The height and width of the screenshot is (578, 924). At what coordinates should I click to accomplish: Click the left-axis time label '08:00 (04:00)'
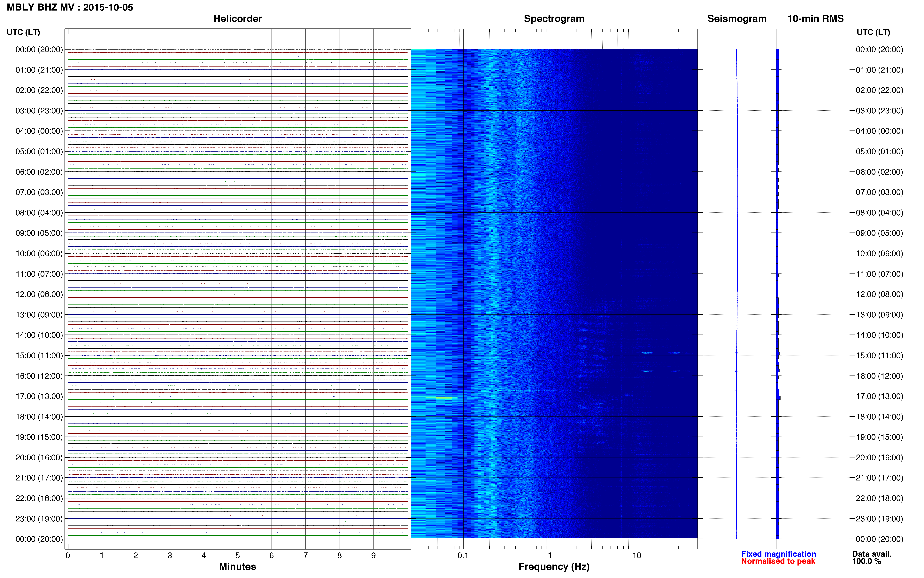click(x=39, y=213)
